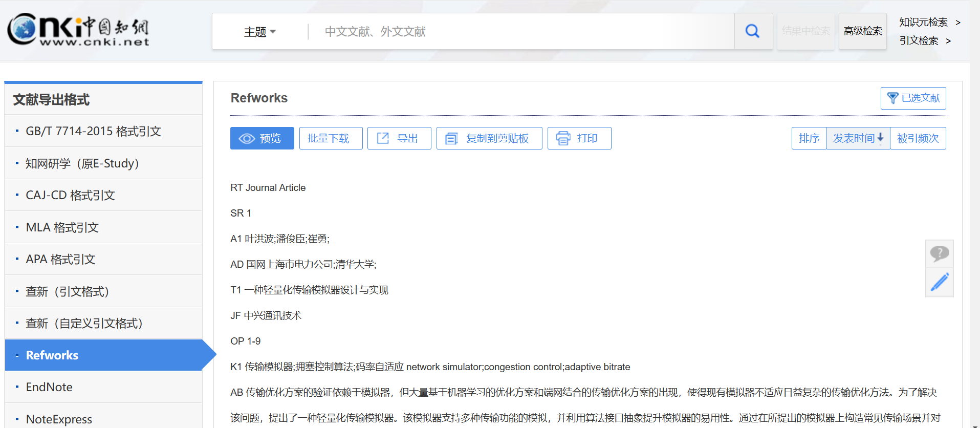Click the pencil feedback icon

[940, 282]
